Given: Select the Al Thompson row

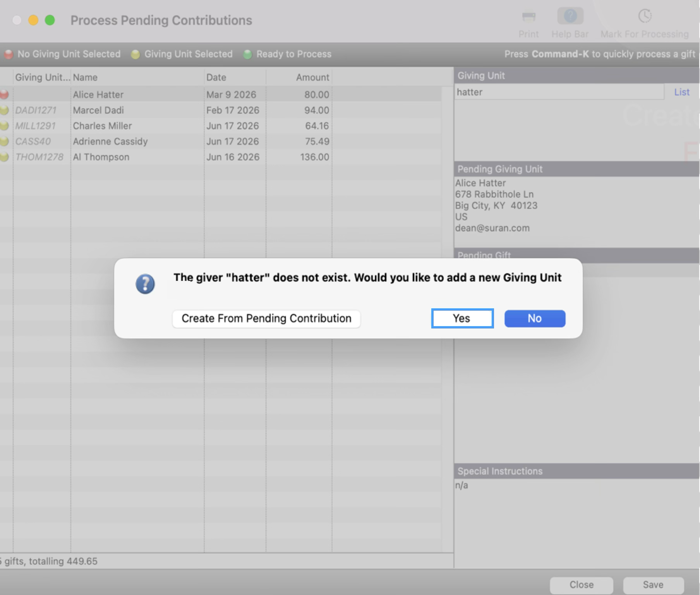Looking at the screenshot, I should pyautogui.click(x=221, y=157).
